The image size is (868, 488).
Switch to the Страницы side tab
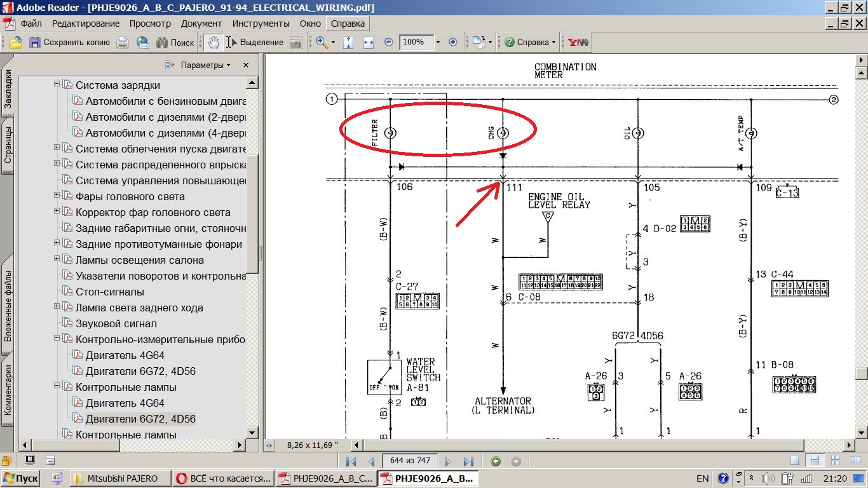(x=8, y=145)
